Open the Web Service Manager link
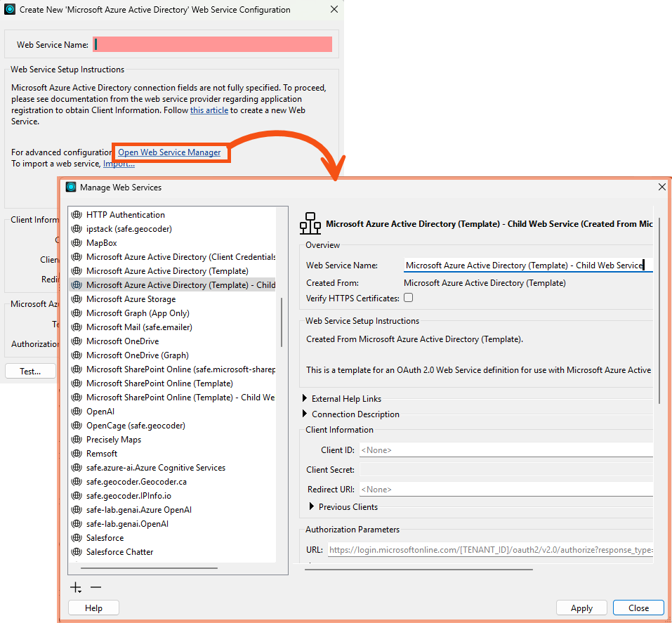The width and height of the screenshot is (672, 623). pyautogui.click(x=171, y=152)
